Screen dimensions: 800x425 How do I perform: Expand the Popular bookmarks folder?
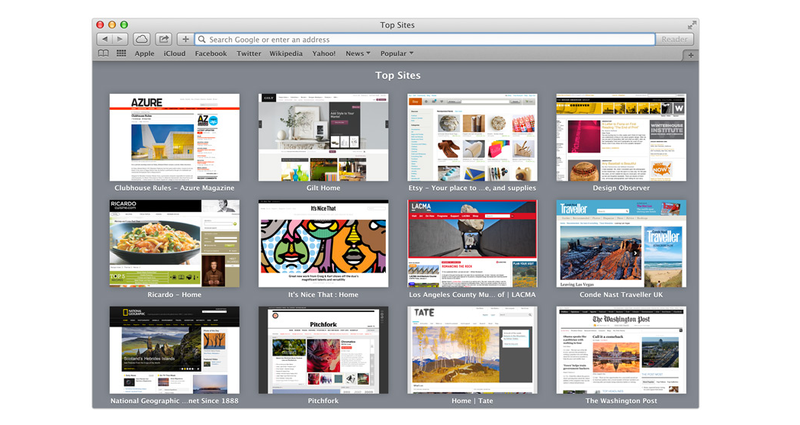397,54
